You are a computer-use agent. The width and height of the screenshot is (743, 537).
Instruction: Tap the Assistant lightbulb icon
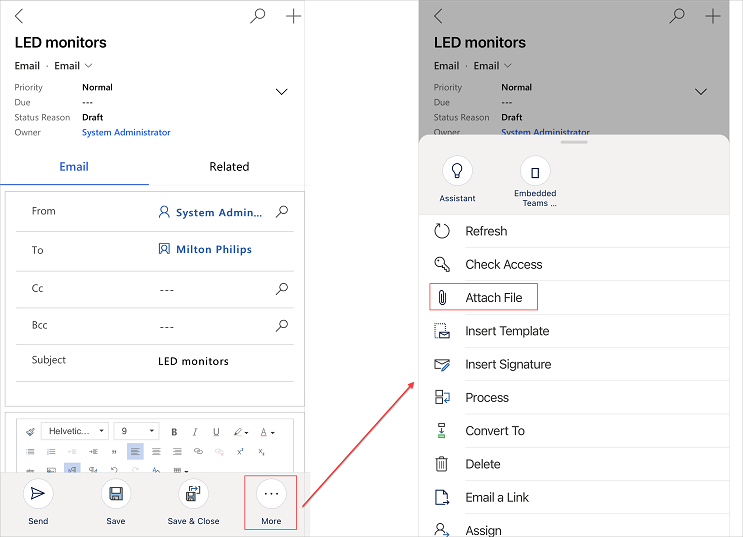[457, 170]
